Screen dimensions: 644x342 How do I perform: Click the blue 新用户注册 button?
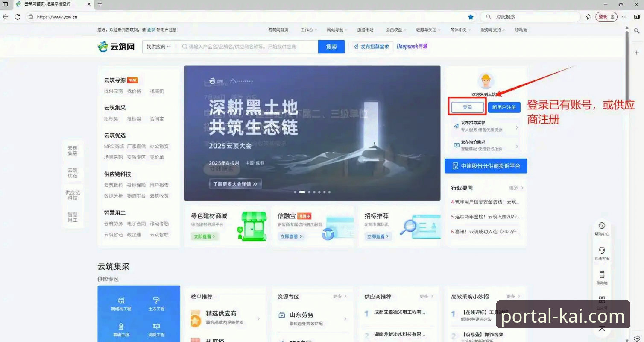tap(504, 107)
